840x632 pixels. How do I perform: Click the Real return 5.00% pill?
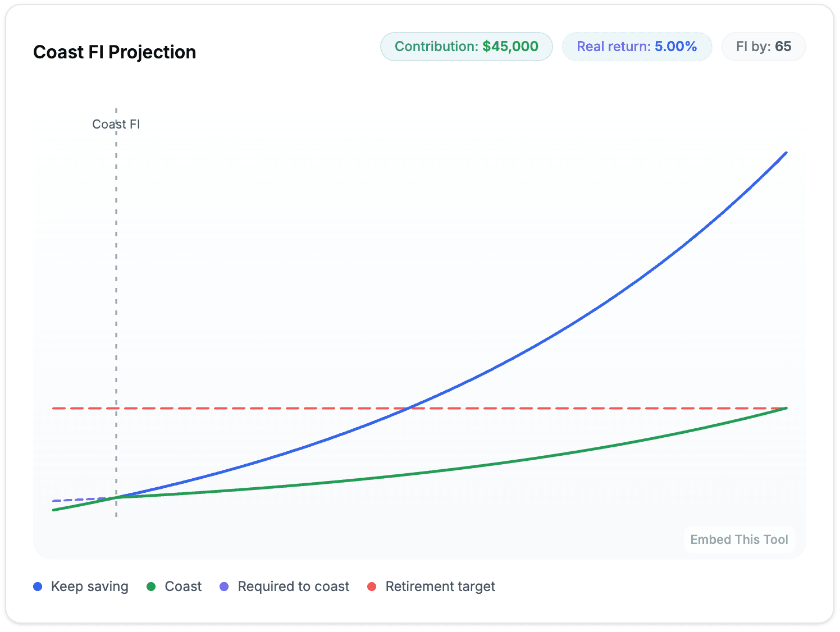[x=637, y=47]
